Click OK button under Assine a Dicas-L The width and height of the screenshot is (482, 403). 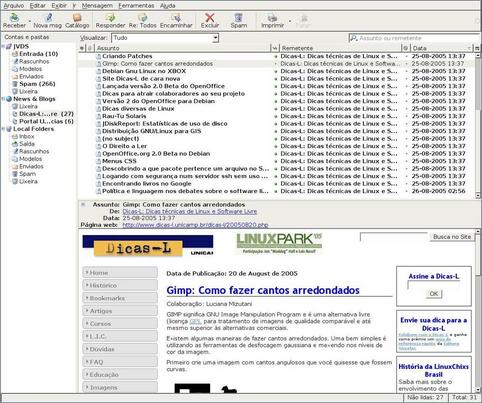click(434, 294)
